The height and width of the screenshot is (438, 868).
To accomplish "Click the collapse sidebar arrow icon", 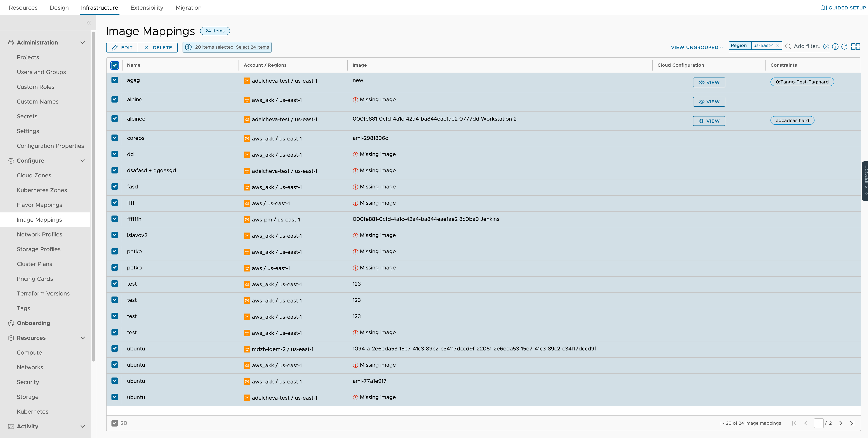I will pyautogui.click(x=89, y=22).
